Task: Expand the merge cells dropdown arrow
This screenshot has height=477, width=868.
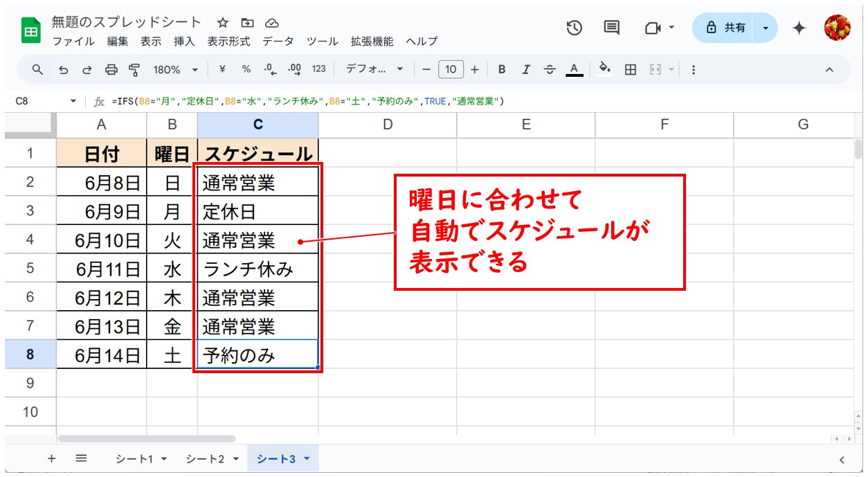Action: pos(670,69)
